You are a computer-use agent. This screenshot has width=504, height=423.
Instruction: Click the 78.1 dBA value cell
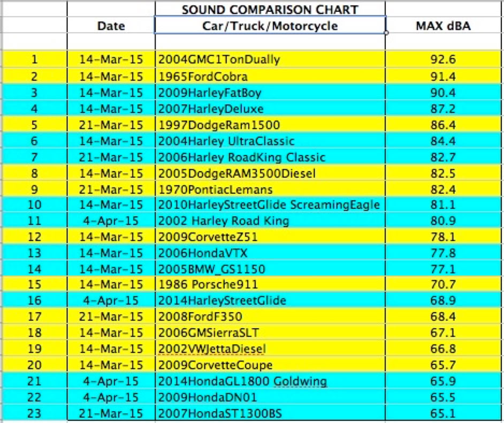443,237
